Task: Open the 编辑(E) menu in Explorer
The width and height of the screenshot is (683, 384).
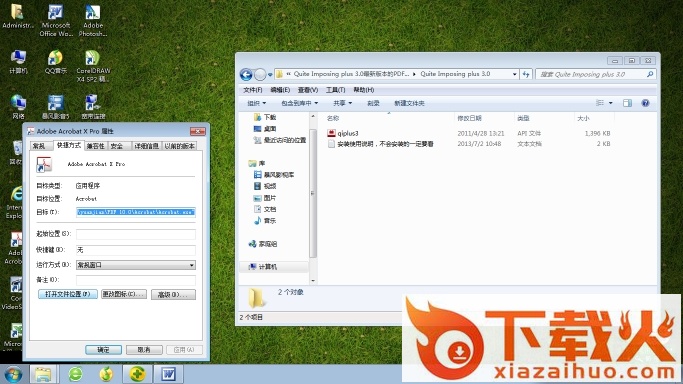Action: pyautogui.click(x=280, y=90)
